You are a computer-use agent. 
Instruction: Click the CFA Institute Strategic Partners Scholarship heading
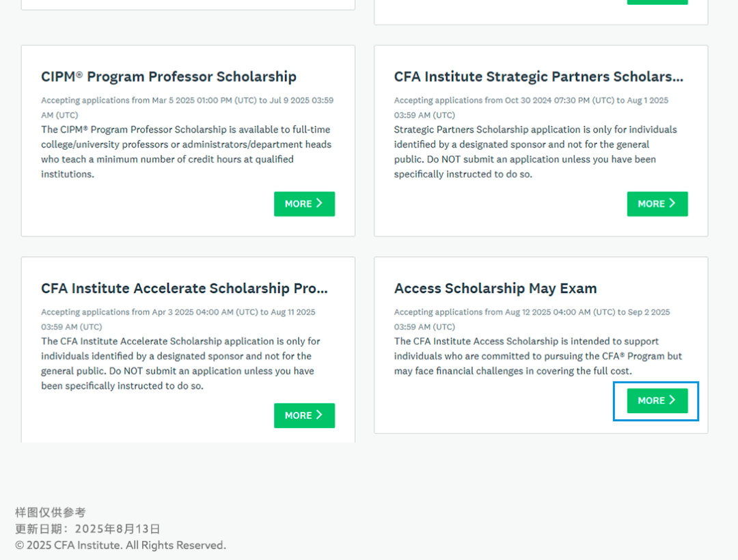[x=538, y=76]
